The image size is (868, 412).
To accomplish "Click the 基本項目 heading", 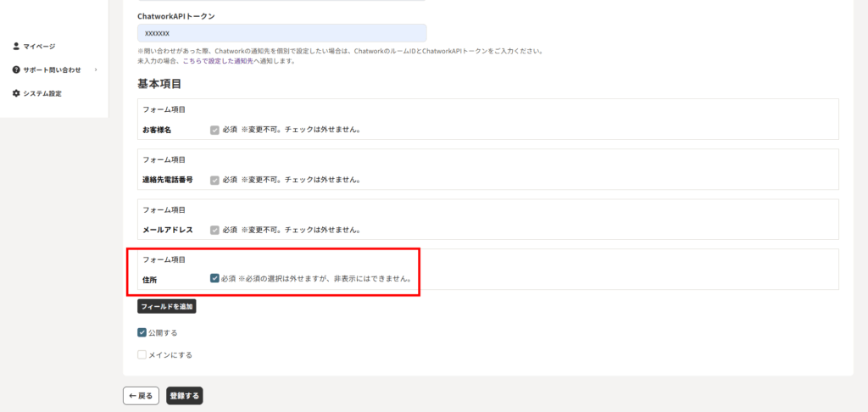I will [x=159, y=84].
